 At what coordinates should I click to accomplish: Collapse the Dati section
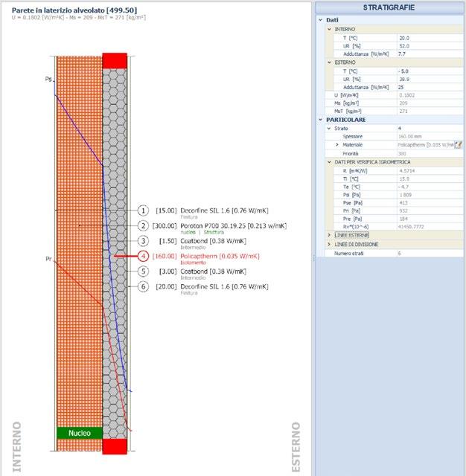(x=320, y=20)
